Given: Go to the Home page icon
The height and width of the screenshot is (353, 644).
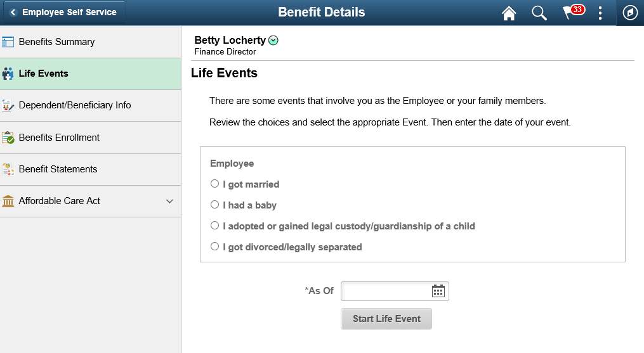Looking at the screenshot, I should [x=509, y=13].
